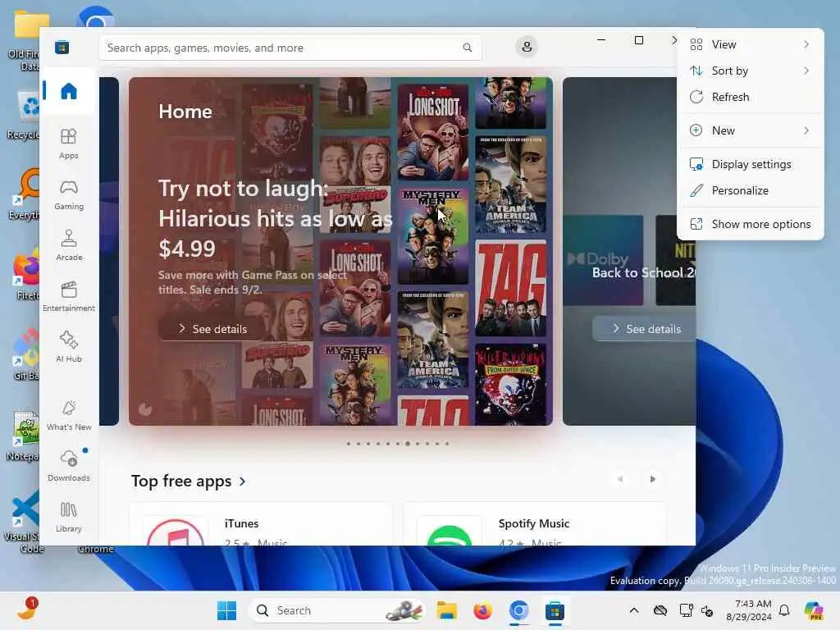Open the Downloads section

(x=69, y=466)
